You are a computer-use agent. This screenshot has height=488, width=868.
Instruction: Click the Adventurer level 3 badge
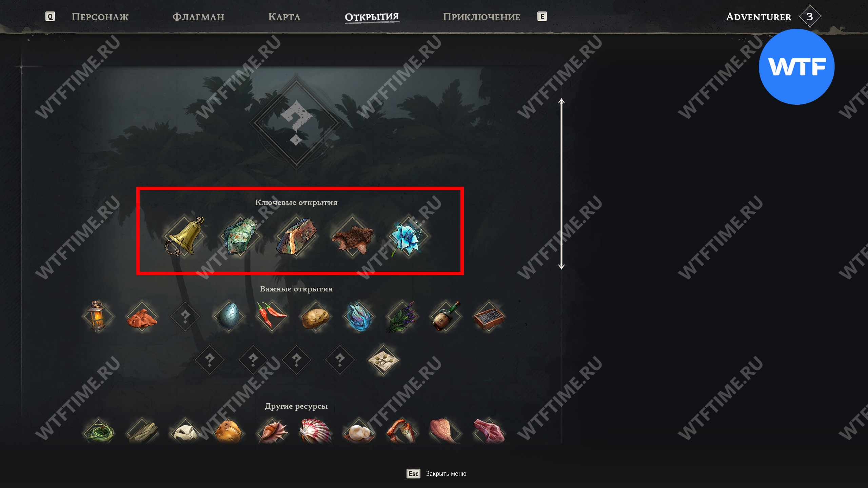[x=810, y=16]
